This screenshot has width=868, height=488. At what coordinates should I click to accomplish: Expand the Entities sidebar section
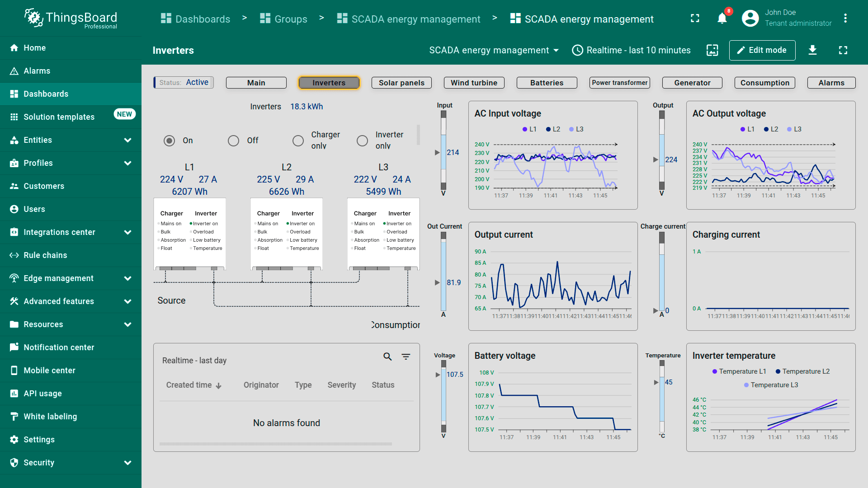coord(127,140)
